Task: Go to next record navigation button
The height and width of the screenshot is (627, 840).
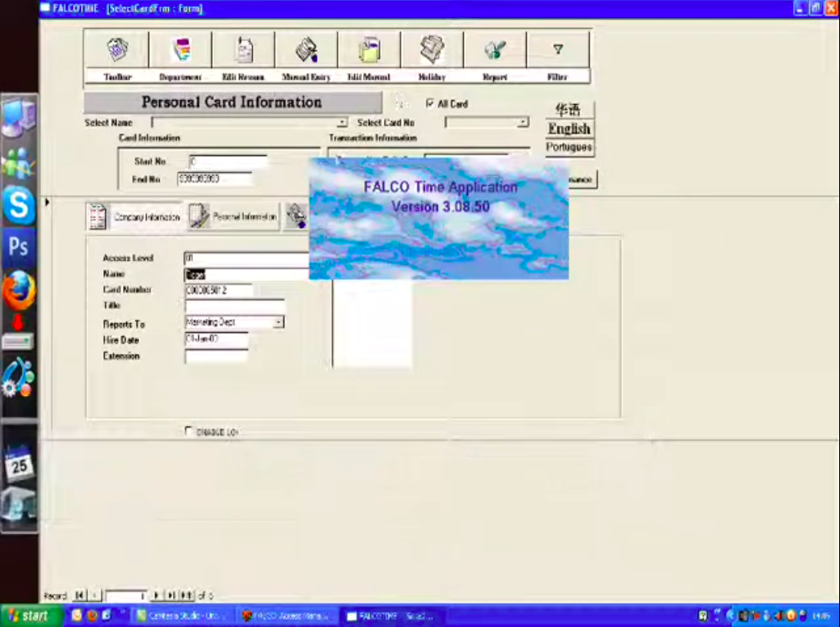Action: coord(157,595)
